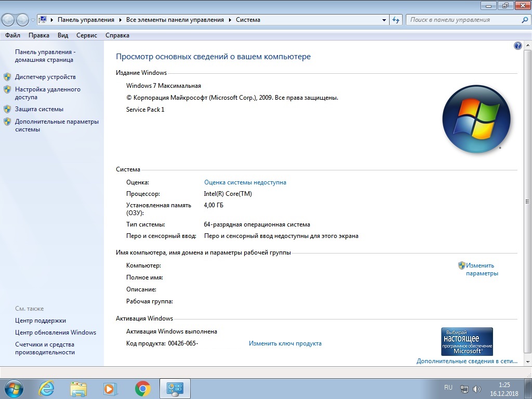Click the vertical scrollbar down arrow
Image resolution: width=532 pixels, height=399 pixels.
528,362
